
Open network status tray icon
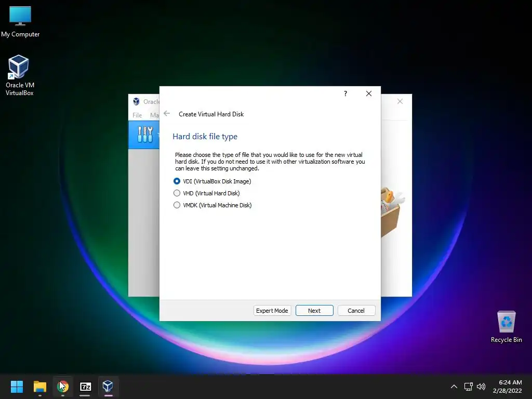click(469, 387)
